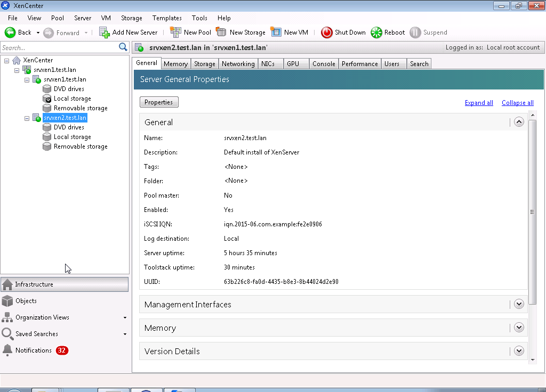Viewport: 546px width, 392px height.
Task: Open the Templates menu
Action: [167, 18]
